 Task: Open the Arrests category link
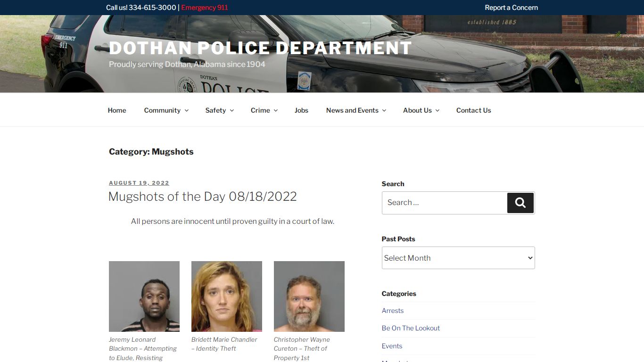click(393, 311)
